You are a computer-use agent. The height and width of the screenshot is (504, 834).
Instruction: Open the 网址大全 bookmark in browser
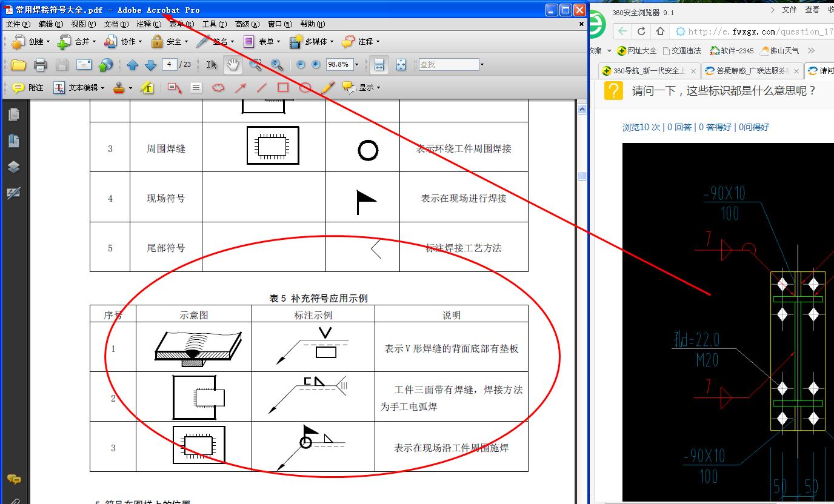(637, 51)
